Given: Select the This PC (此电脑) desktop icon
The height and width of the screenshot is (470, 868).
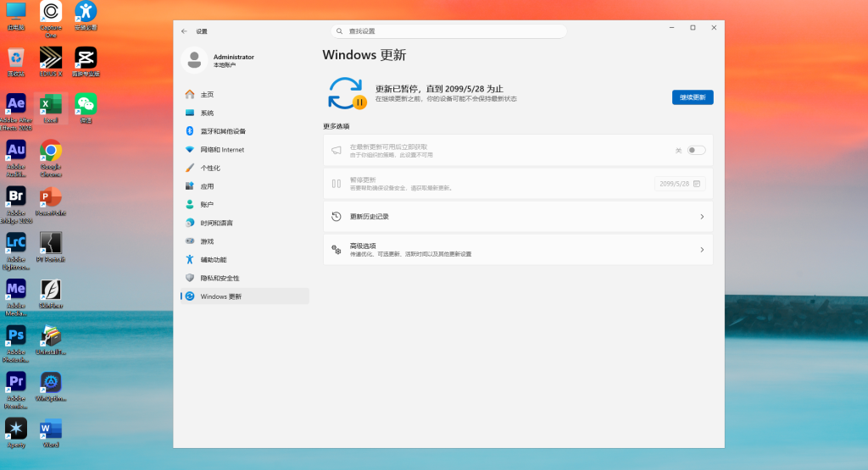Looking at the screenshot, I should coord(16,15).
